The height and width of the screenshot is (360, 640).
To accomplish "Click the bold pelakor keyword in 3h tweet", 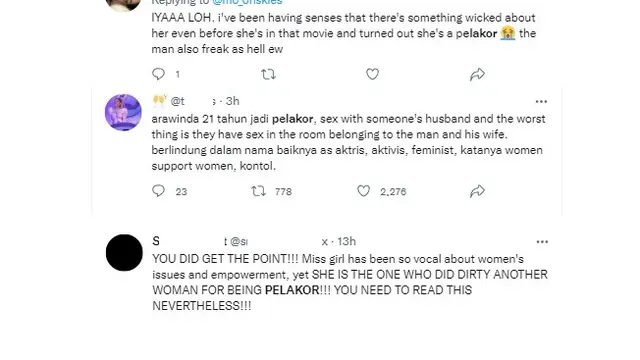I will tap(293, 119).
